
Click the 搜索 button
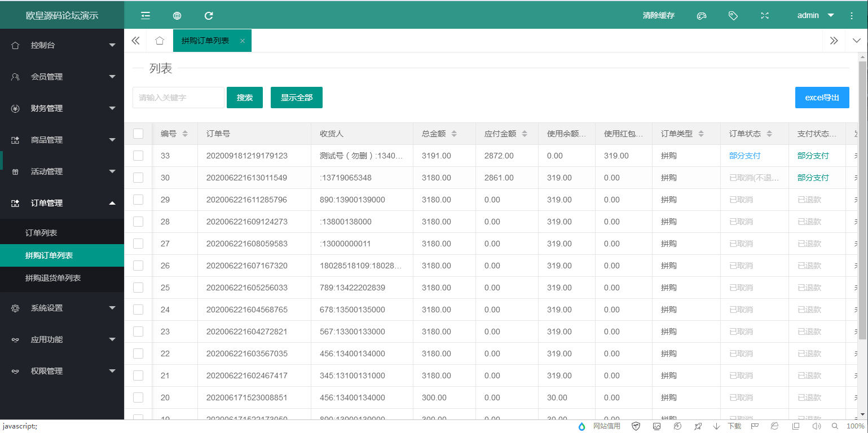pyautogui.click(x=245, y=98)
